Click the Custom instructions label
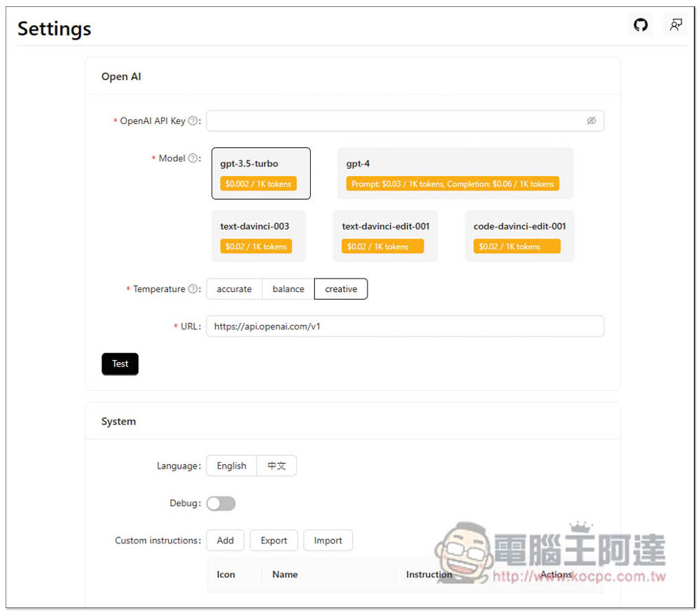The height and width of the screenshot is (615, 700). (x=158, y=541)
